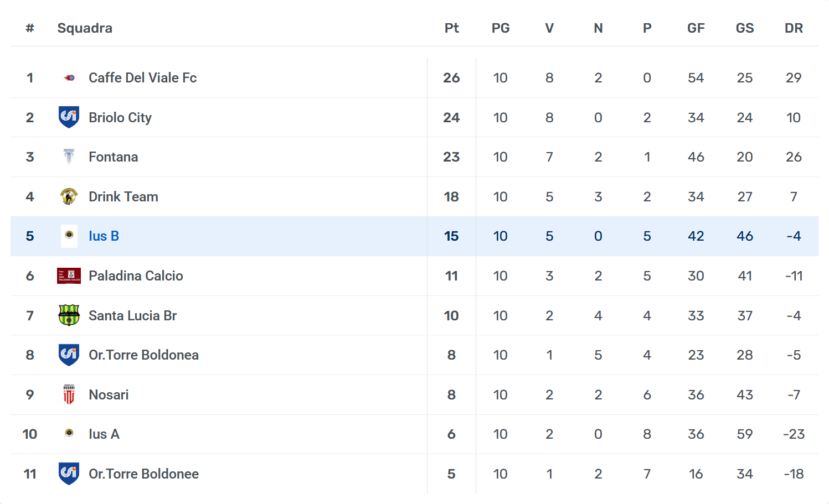Click the Pt column header
829x504 pixels.
pyautogui.click(x=451, y=28)
